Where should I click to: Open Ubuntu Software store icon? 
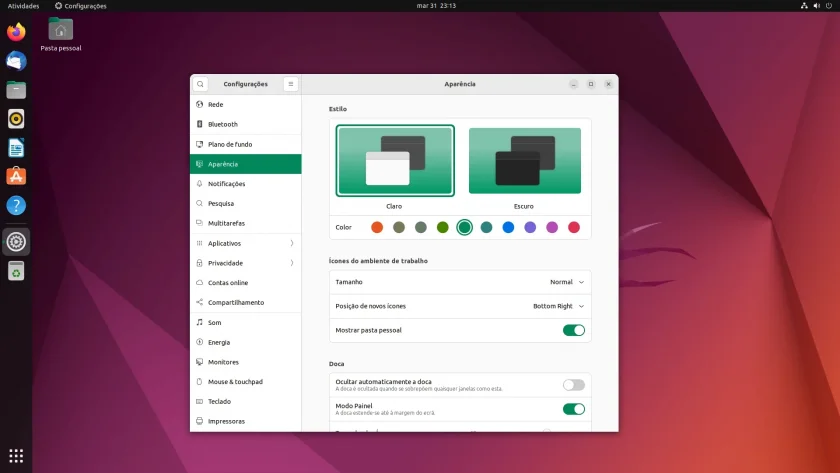(16, 176)
